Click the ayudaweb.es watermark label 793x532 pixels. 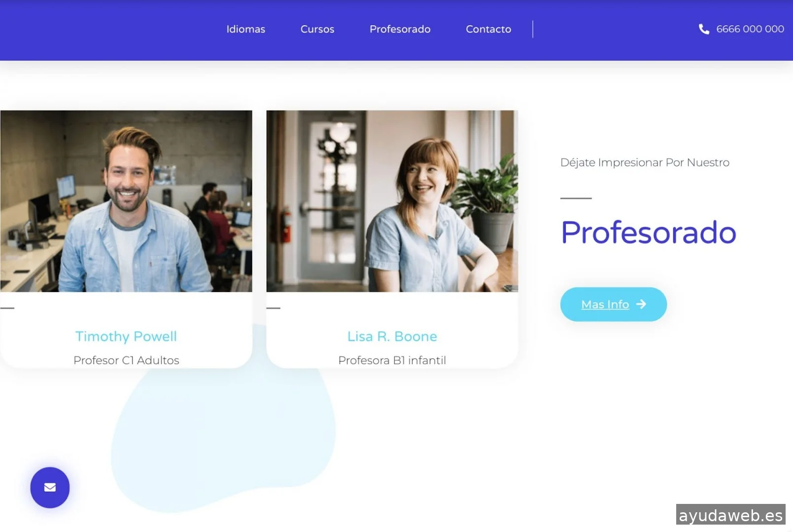(x=731, y=515)
